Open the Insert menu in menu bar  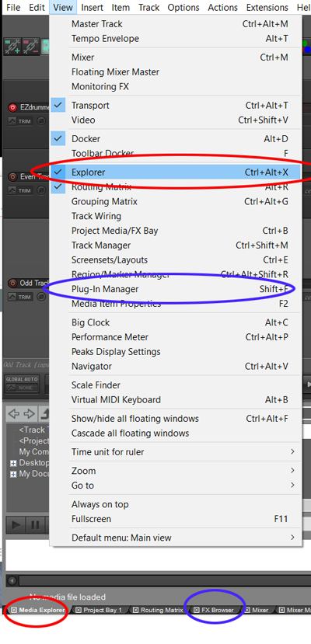click(92, 8)
